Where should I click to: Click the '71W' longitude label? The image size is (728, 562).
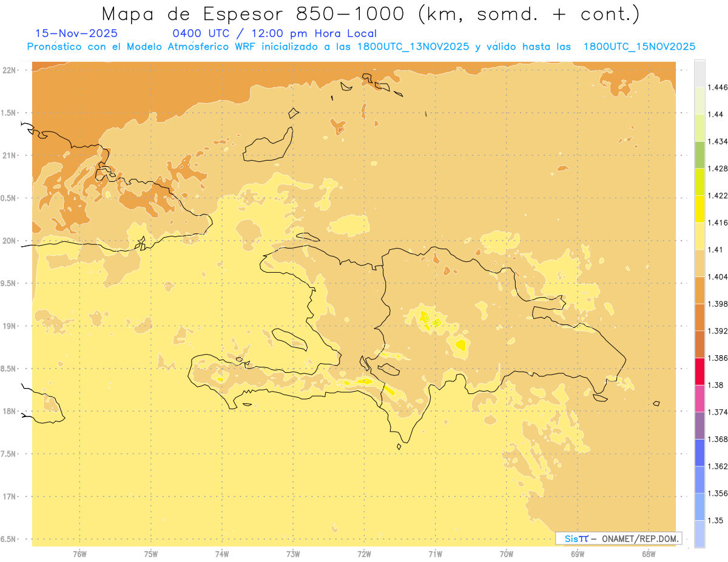coord(435,554)
